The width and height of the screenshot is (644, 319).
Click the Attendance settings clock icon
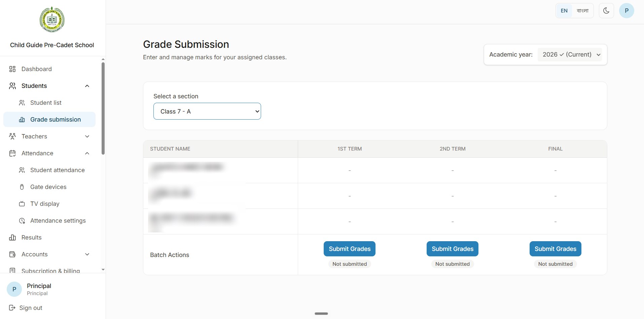22,221
